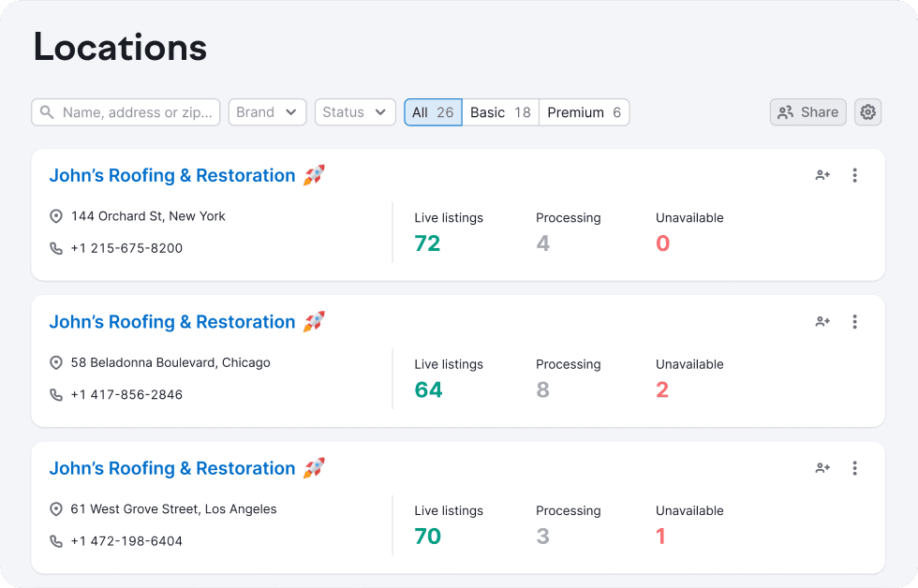Screen dimensions: 918x588
Task: Select the All 26 tab
Action: tap(433, 112)
